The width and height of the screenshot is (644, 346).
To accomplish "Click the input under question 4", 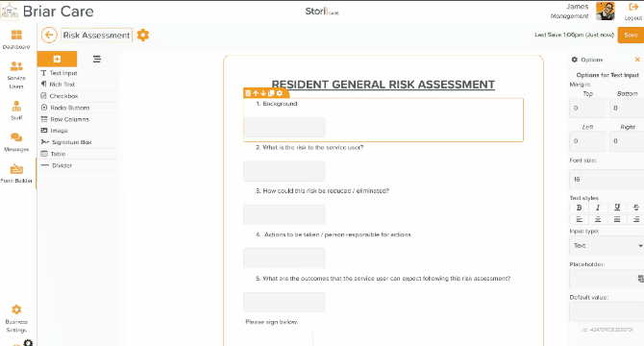I will point(285,259).
